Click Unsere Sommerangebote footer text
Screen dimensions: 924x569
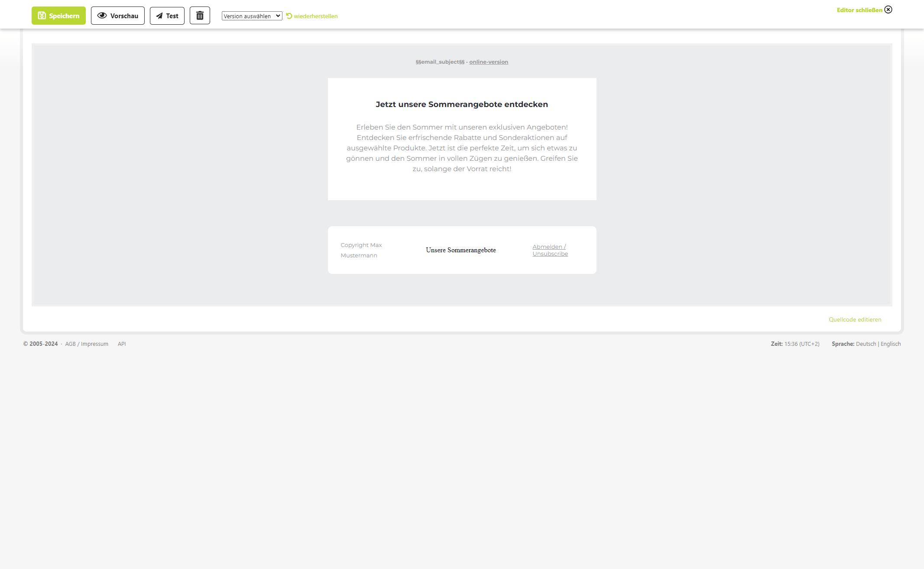[x=461, y=250]
